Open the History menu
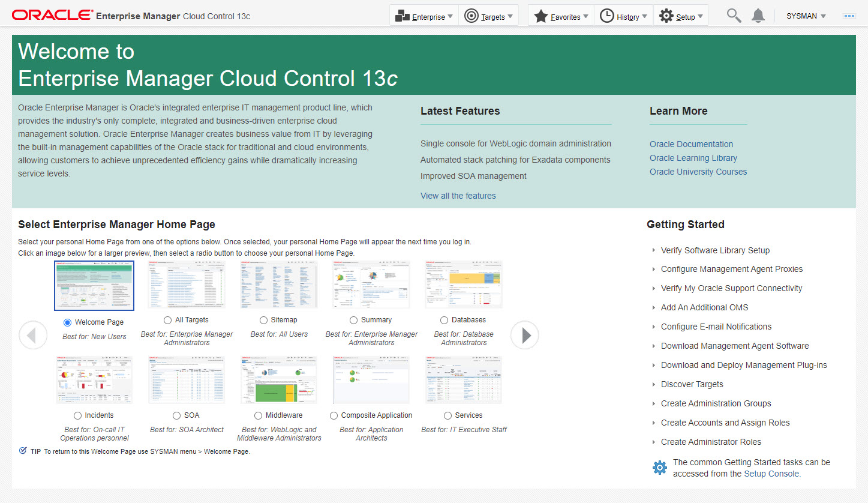 pyautogui.click(x=623, y=16)
